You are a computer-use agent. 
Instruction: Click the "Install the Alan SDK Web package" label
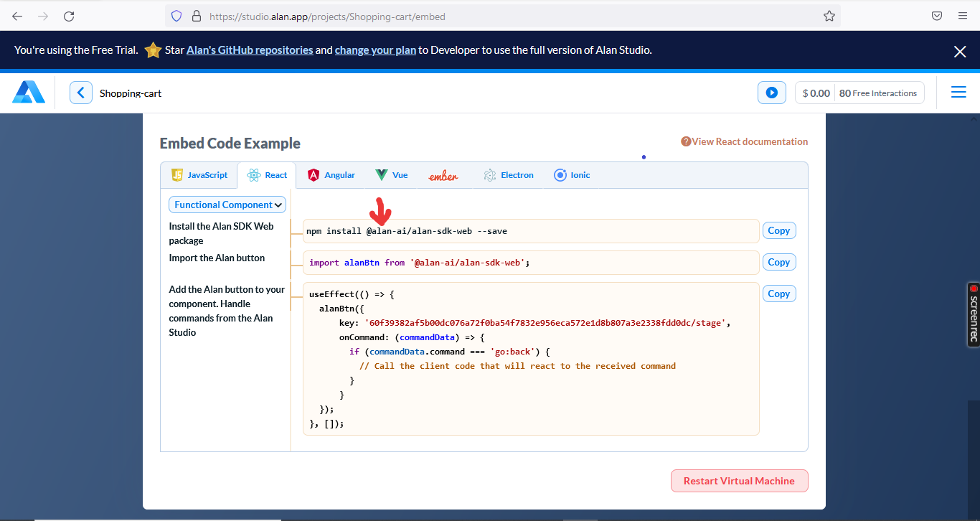click(x=222, y=233)
